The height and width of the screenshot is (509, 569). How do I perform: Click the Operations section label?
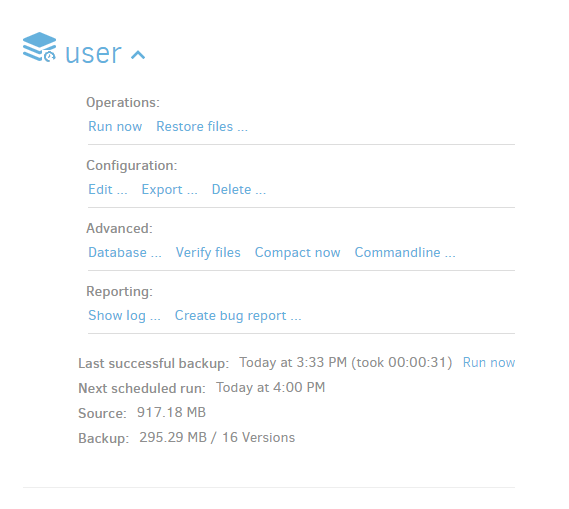coord(123,103)
